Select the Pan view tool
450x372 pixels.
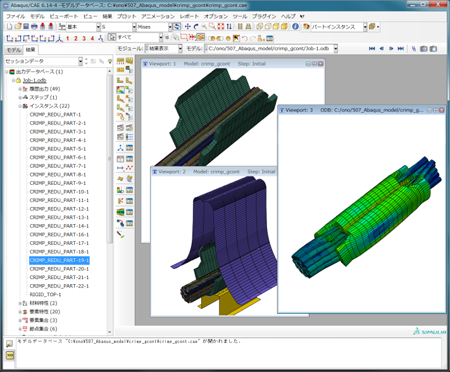tap(188, 26)
